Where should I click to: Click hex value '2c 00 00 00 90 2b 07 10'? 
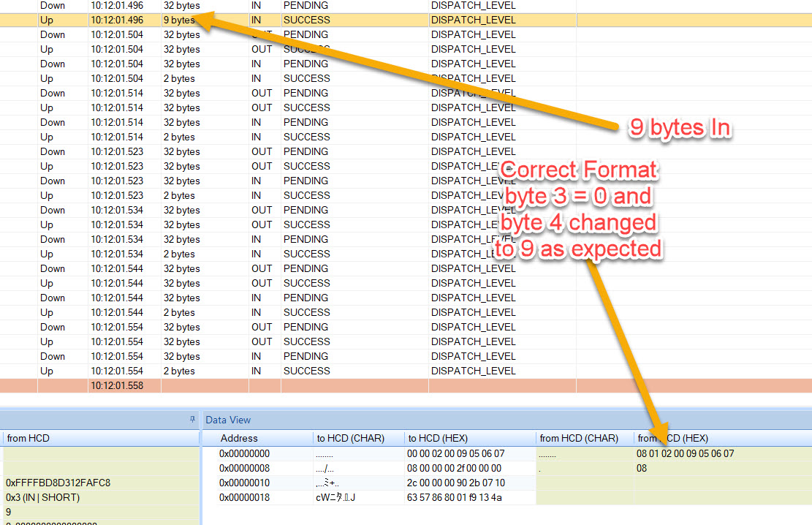point(456,483)
